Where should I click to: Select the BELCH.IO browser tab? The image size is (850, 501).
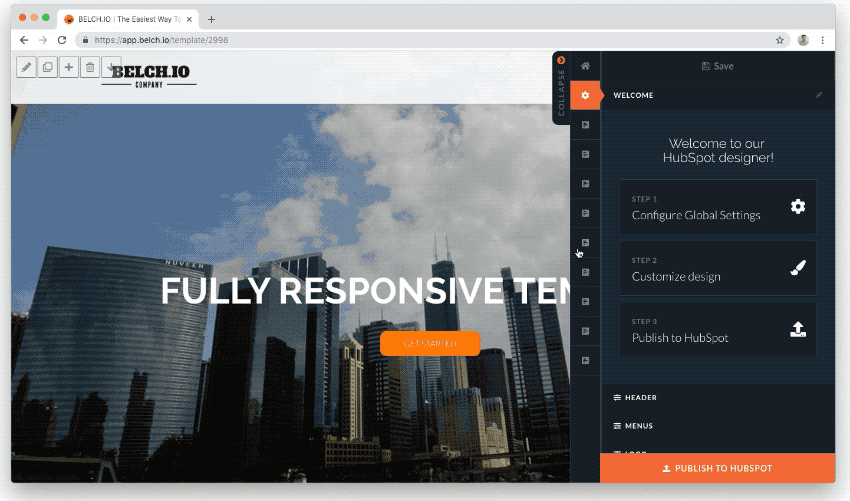coord(128,20)
